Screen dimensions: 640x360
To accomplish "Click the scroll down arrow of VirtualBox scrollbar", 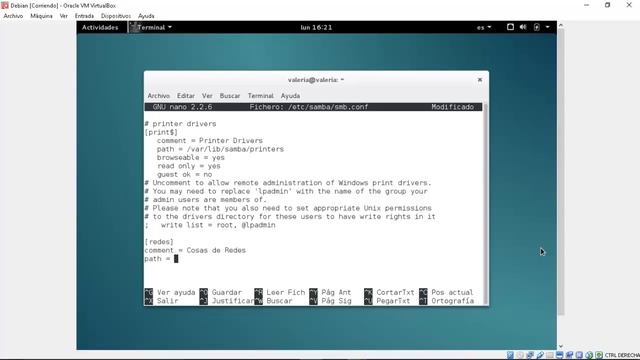I will (x=561, y=346).
